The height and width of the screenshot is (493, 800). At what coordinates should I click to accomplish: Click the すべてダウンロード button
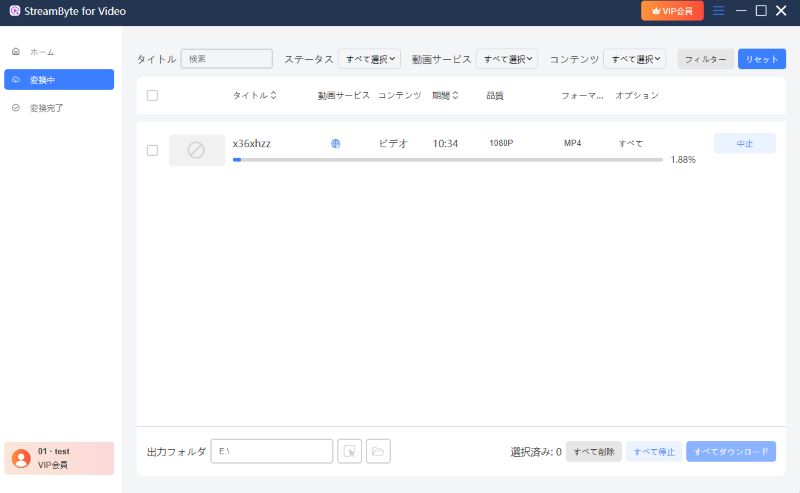pyautogui.click(x=731, y=451)
